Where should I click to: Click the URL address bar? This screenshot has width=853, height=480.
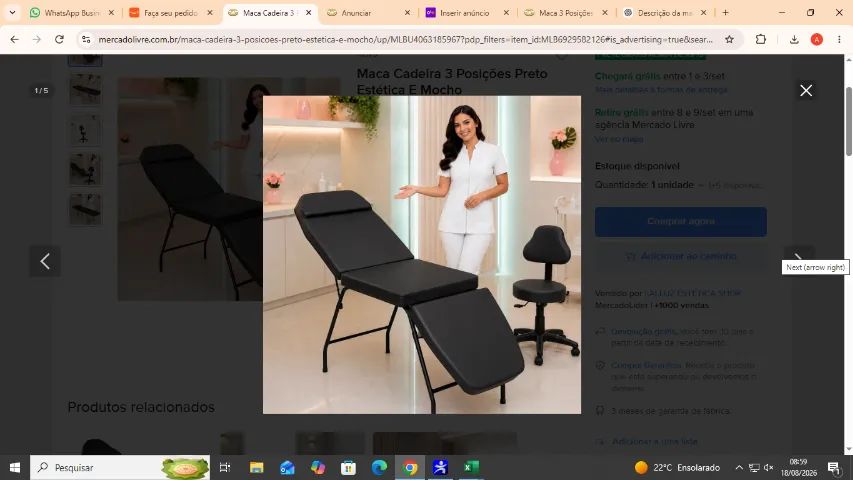pos(405,39)
